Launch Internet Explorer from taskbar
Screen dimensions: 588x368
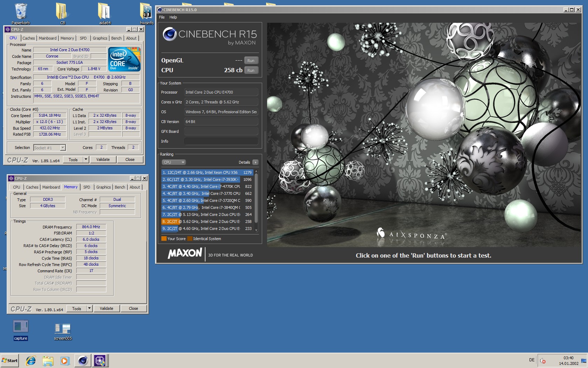[31, 360]
